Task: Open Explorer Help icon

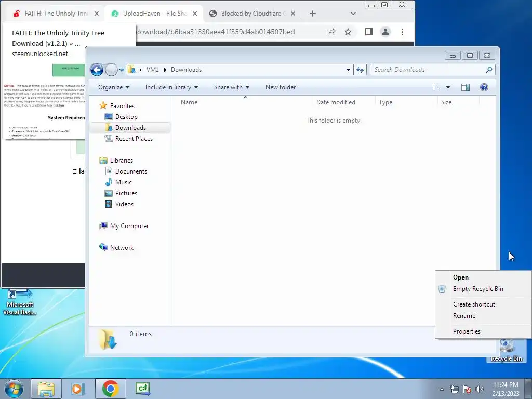Action: click(484, 87)
